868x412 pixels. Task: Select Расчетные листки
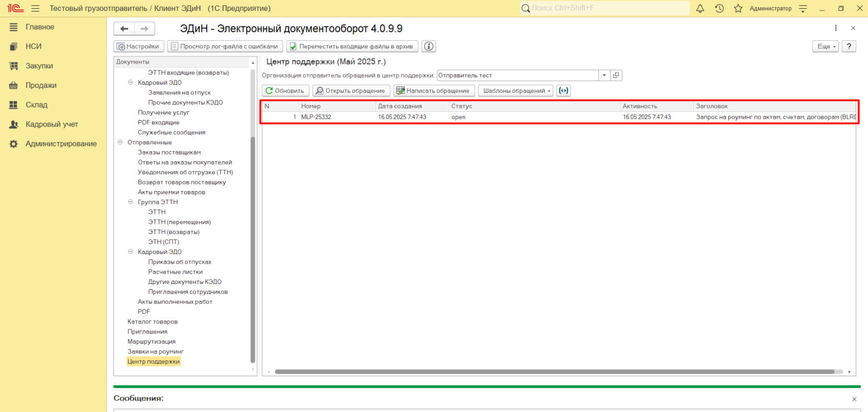tap(175, 272)
